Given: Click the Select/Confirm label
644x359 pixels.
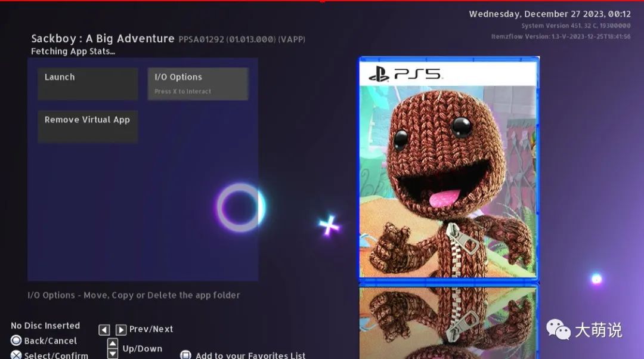Looking at the screenshot, I should tap(56, 355).
